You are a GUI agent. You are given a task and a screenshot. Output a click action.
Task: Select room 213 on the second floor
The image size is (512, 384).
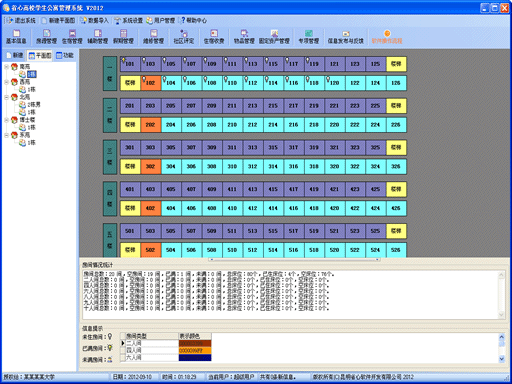click(x=253, y=105)
